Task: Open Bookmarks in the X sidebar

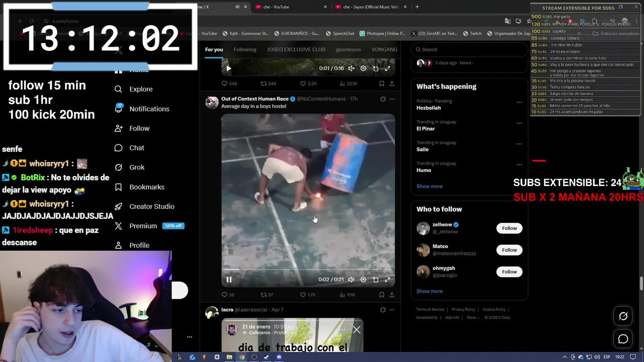Action: (139, 187)
